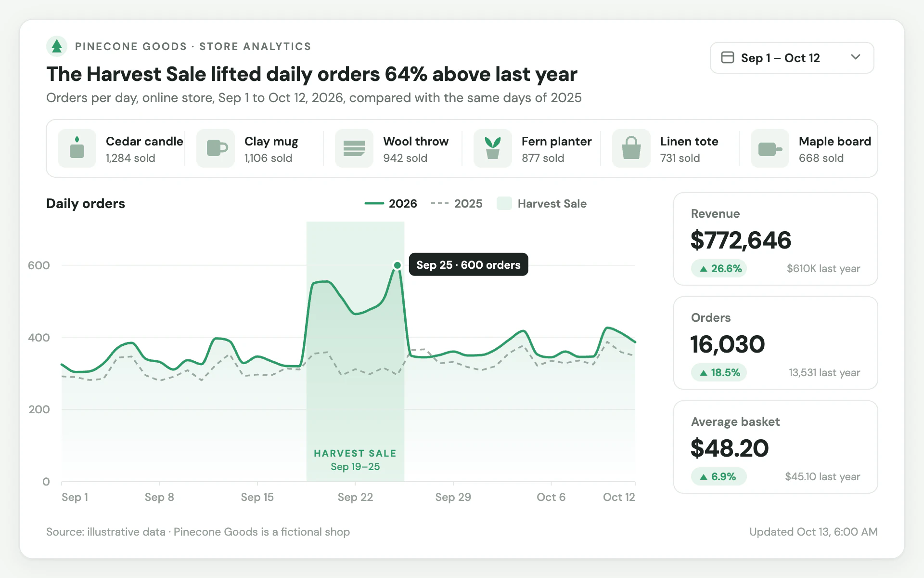Click the 18.5% orders growth badge

coord(719,372)
